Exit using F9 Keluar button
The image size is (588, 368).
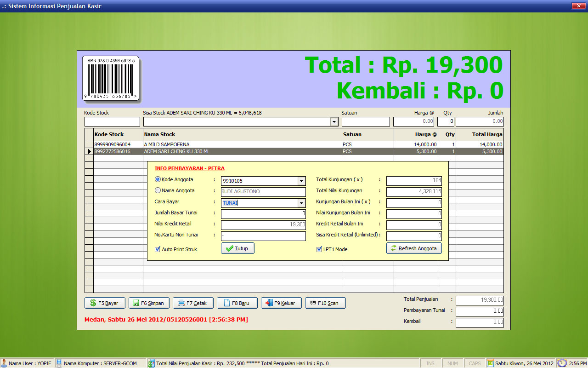281,303
